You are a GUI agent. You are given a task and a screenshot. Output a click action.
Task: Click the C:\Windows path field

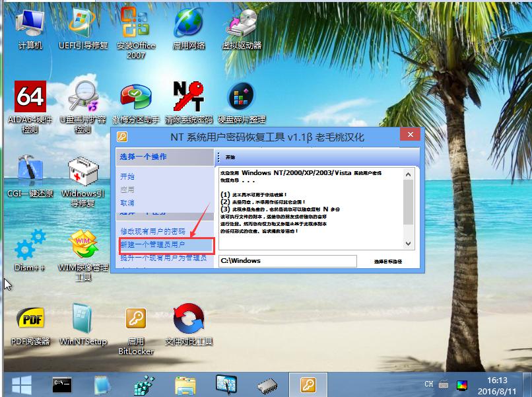click(287, 261)
